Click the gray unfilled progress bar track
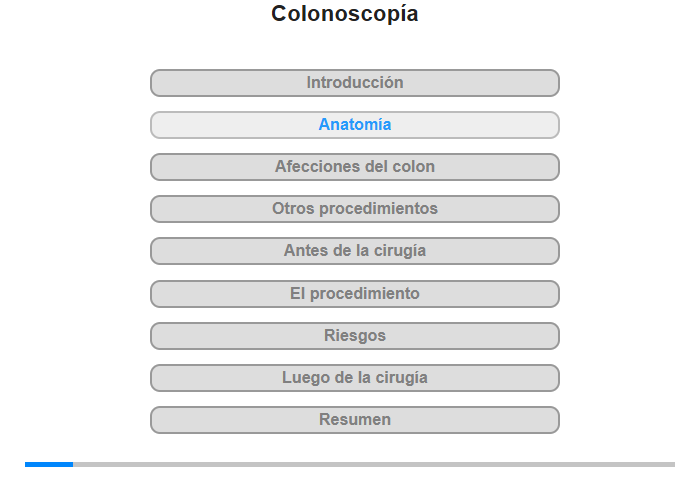 click(x=374, y=464)
